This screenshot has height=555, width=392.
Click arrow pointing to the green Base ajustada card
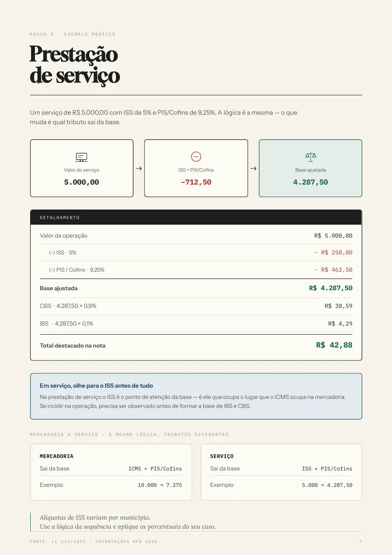pos(253,169)
